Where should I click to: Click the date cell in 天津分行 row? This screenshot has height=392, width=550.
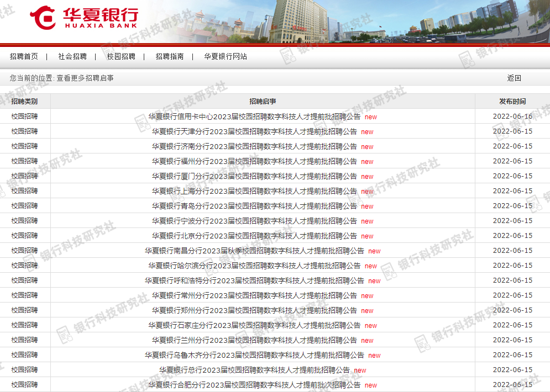tap(512, 131)
